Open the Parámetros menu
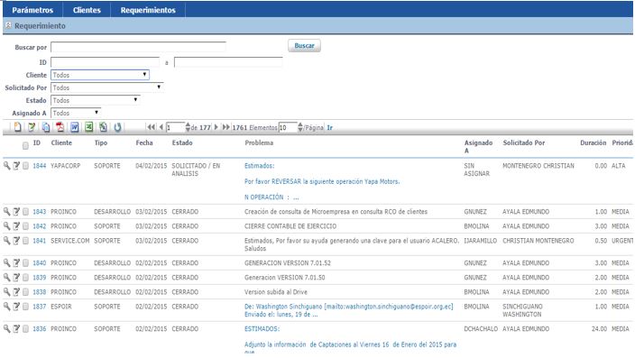The image size is (644, 358). pyautogui.click(x=32, y=10)
